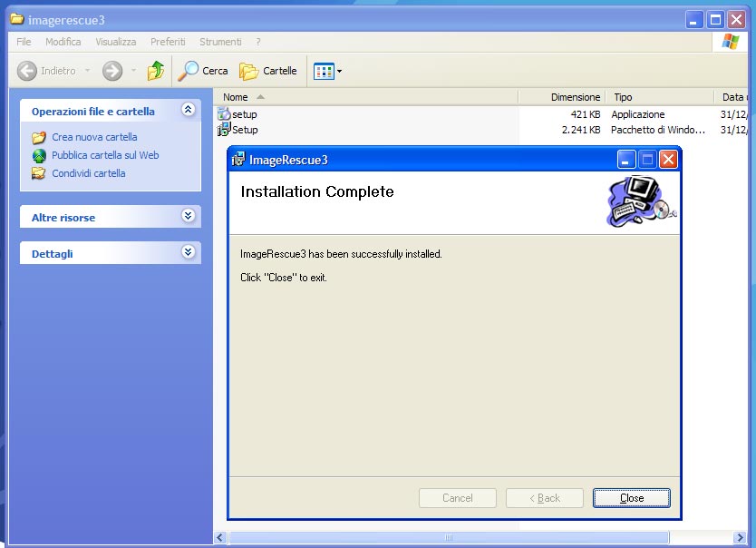Click the forward navigation arrow icon
Viewport: 756px width, 548px height.
click(111, 71)
